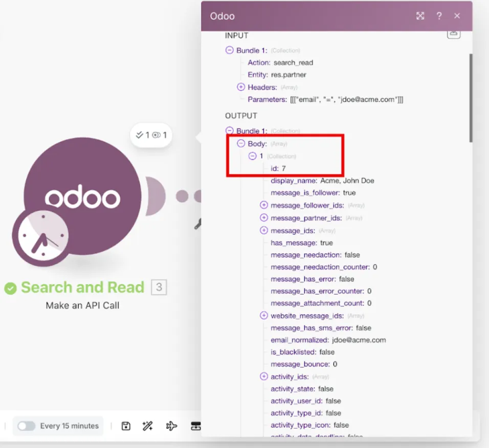
Task: Click message_has_error_counter: 0 row
Action: [321, 291]
